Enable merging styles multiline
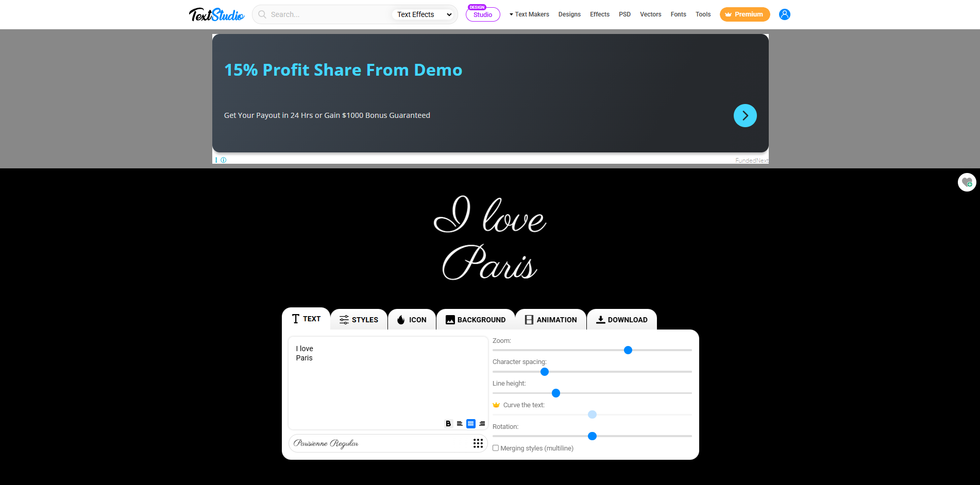The width and height of the screenshot is (980, 485). coord(496,448)
